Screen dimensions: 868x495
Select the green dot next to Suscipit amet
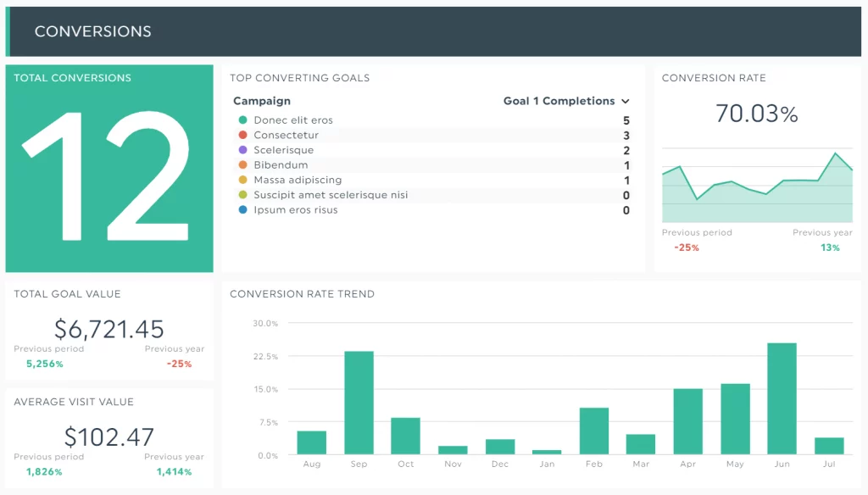point(242,195)
